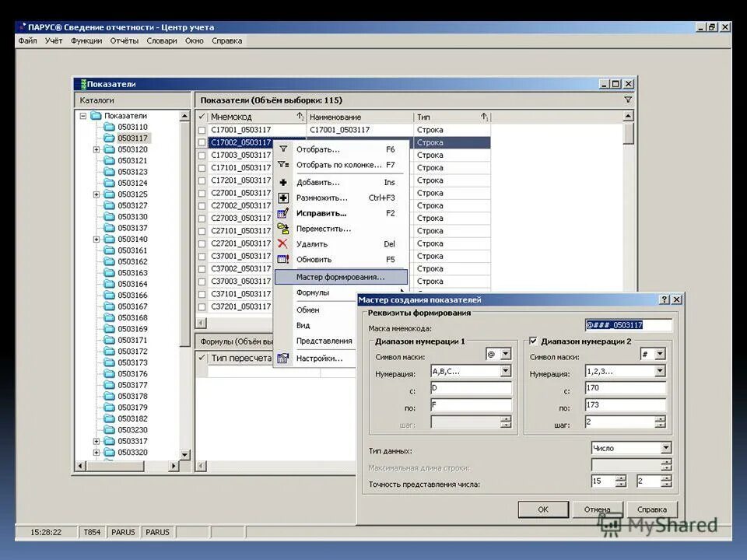Select the 0503320 catalog in tree

click(x=132, y=452)
